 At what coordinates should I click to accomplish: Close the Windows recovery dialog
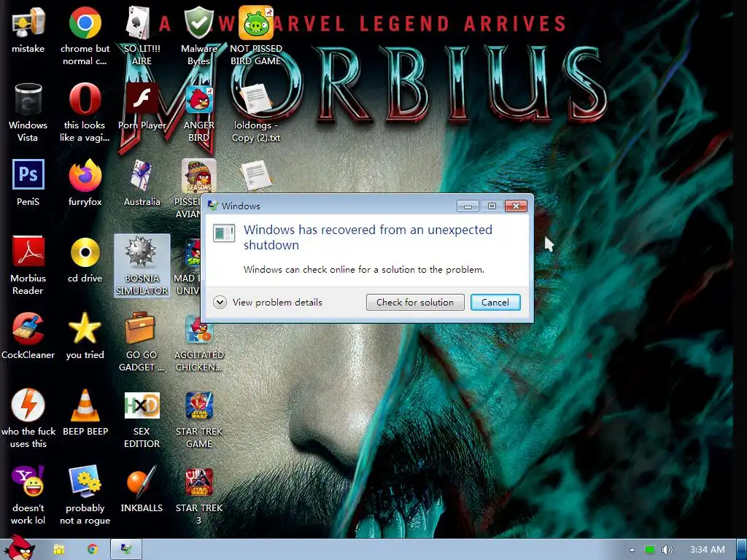pos(516,206)
